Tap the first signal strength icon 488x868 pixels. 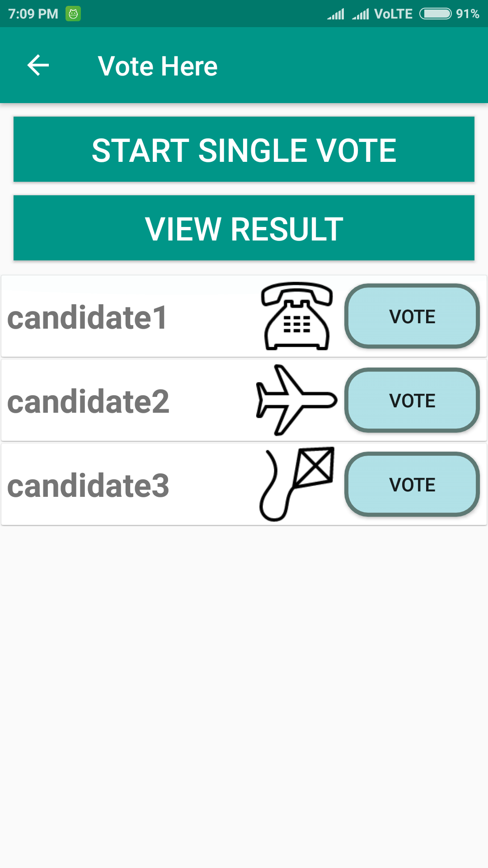click(336, 14)
